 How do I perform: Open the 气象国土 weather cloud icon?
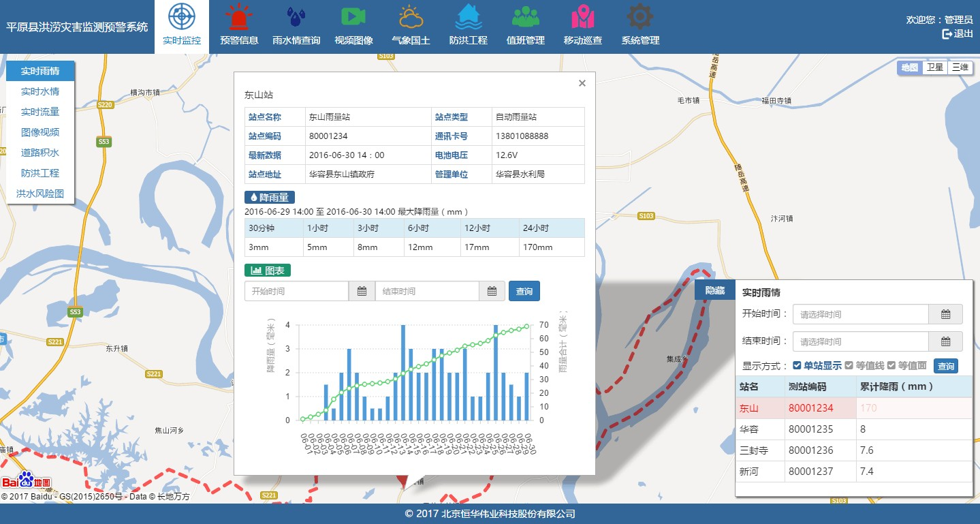pos(411,18)
